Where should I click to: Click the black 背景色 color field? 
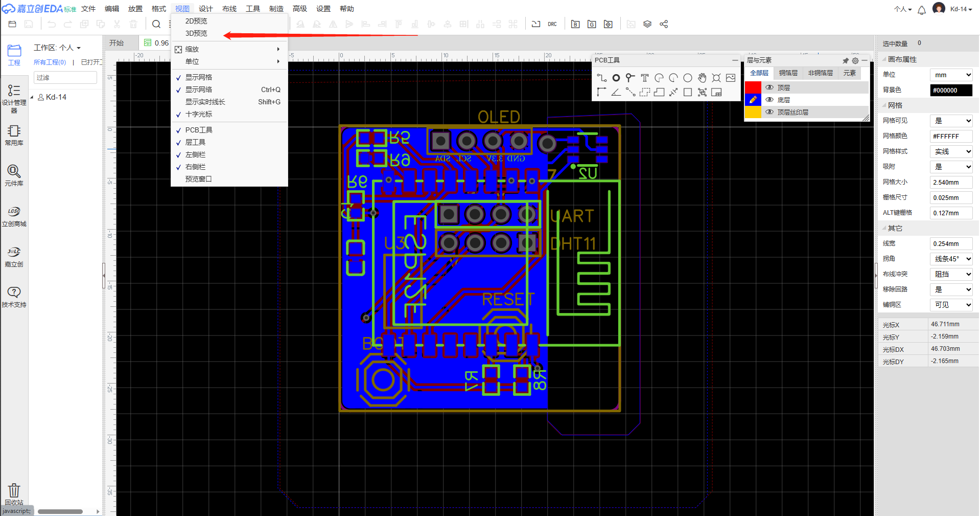tap(951, 90)
